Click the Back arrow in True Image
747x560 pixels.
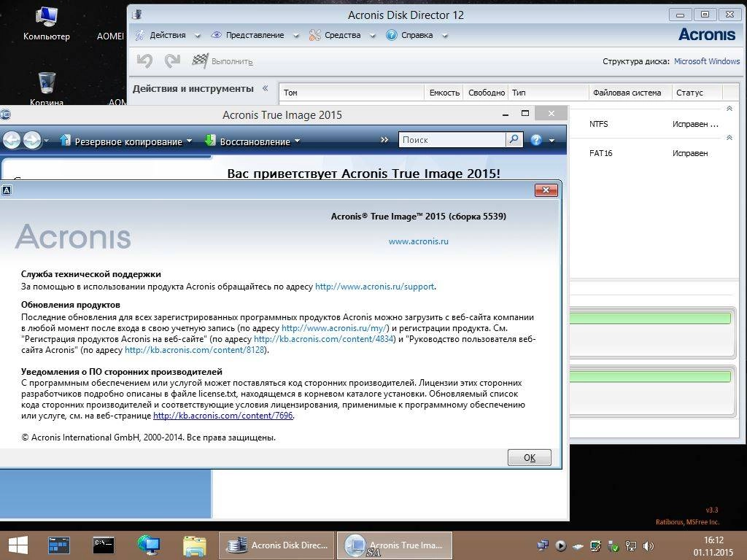pyautogui.click(x=12, y=141)
